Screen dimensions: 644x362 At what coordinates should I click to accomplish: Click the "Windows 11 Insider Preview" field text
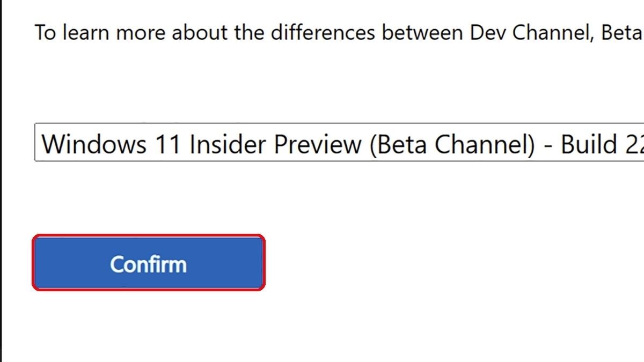pos(202,144)
